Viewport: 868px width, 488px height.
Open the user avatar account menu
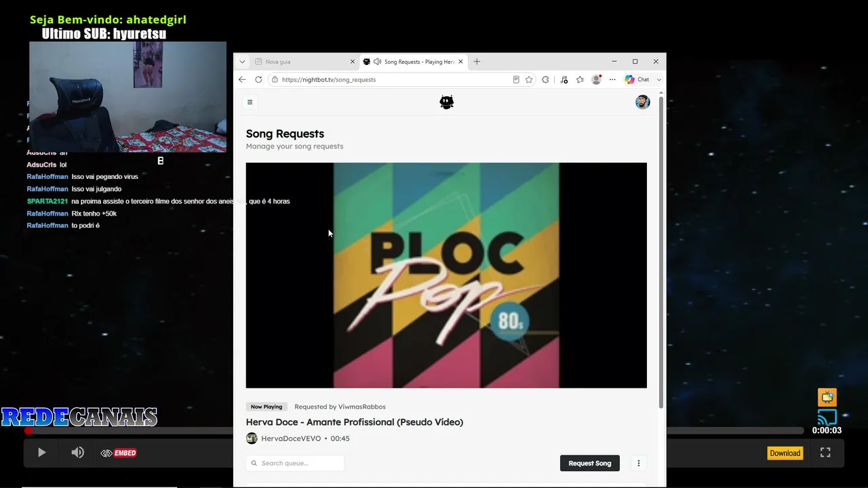(642, 102)
